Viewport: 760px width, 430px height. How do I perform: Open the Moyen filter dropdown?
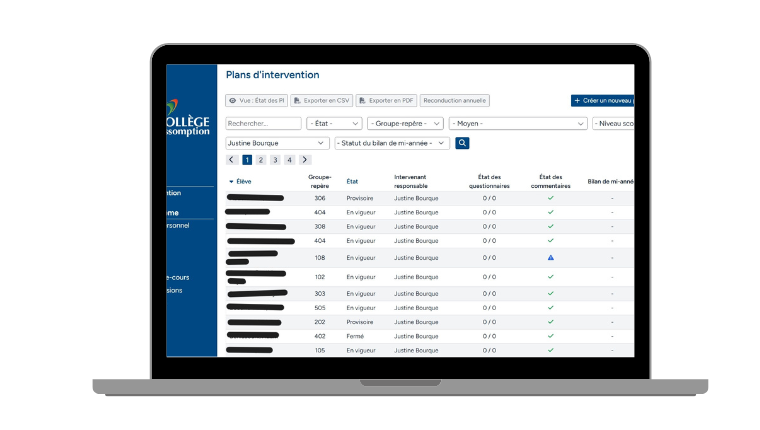tap(518, 124)
